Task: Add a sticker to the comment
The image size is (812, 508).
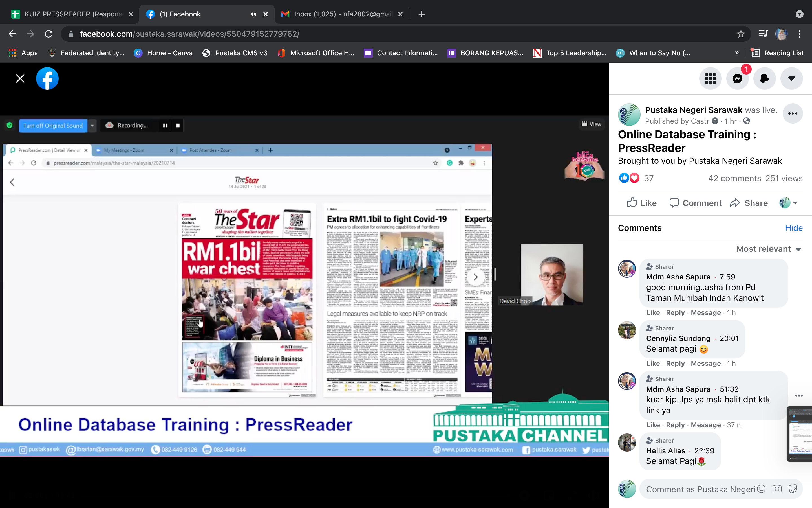Action: click(x=793, y=489)
